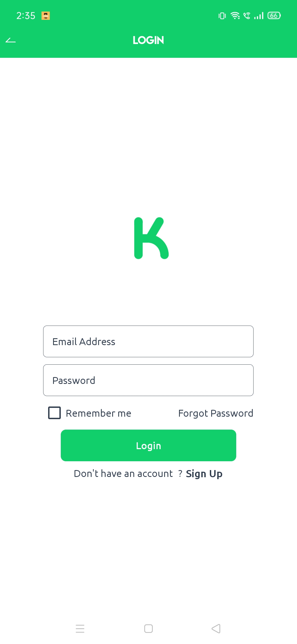Tap the taxi app notification icon

46,16
